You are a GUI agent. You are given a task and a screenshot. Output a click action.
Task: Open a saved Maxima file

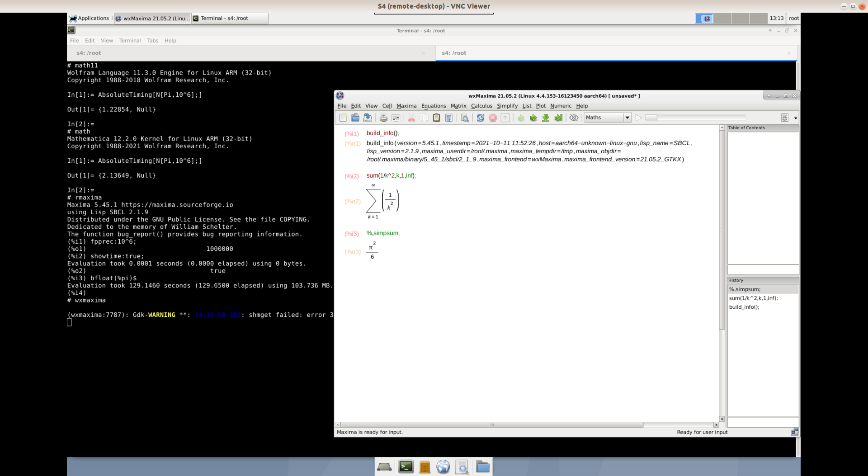click(355, 118)
